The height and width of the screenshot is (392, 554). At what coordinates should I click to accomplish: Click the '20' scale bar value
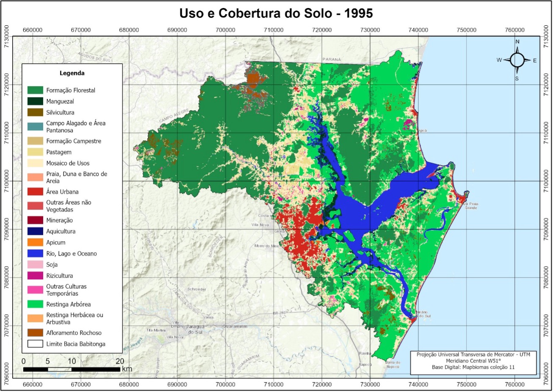120,361
